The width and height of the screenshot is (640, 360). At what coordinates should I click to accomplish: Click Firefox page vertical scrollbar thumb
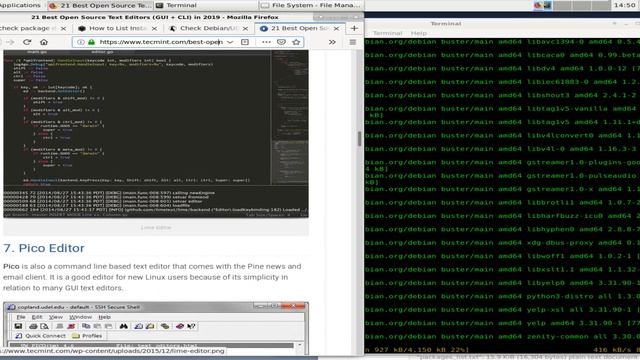(x=359, y=139)
